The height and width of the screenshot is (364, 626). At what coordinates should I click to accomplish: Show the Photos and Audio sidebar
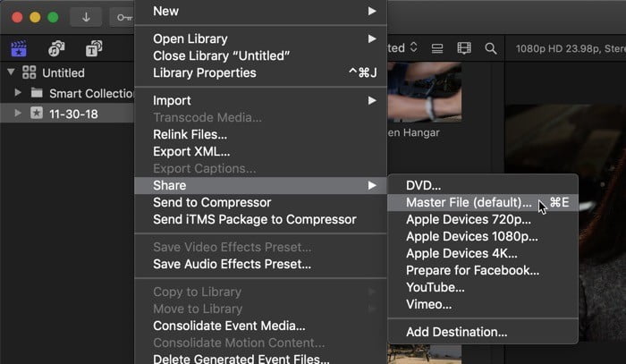[x=56, y=48]
